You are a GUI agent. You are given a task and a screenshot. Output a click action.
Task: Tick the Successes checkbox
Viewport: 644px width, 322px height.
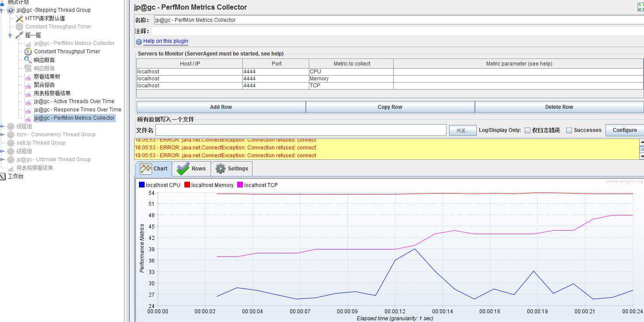pos(569,130)
